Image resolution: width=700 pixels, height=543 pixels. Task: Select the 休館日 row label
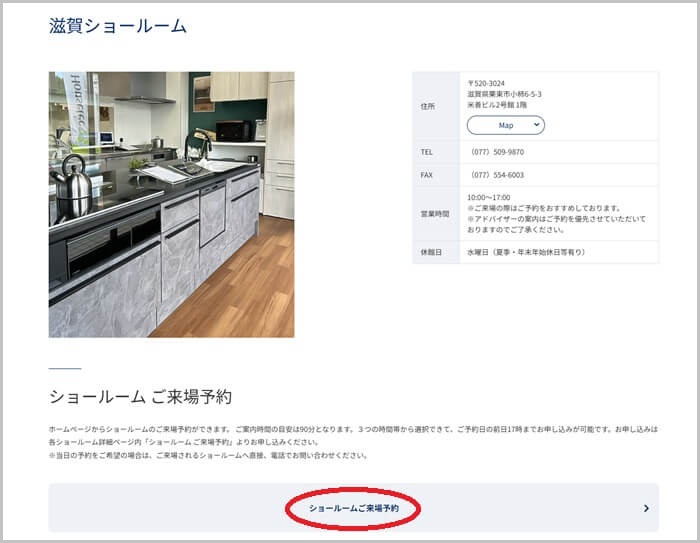(x=431, y=252)
